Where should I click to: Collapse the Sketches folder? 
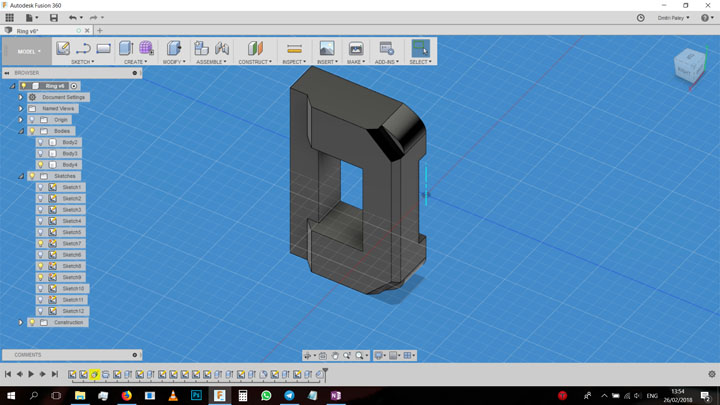21,176
